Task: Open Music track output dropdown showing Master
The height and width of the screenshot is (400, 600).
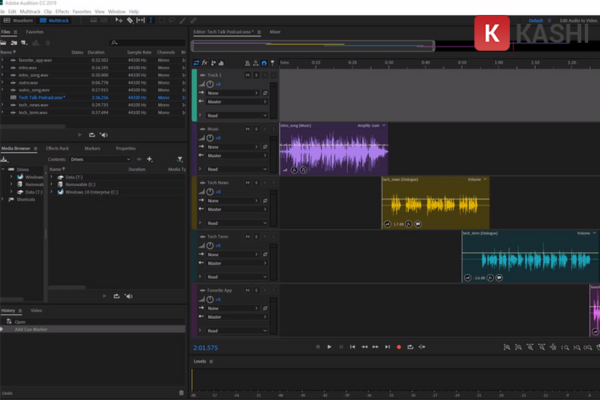Action: [236, 155]
